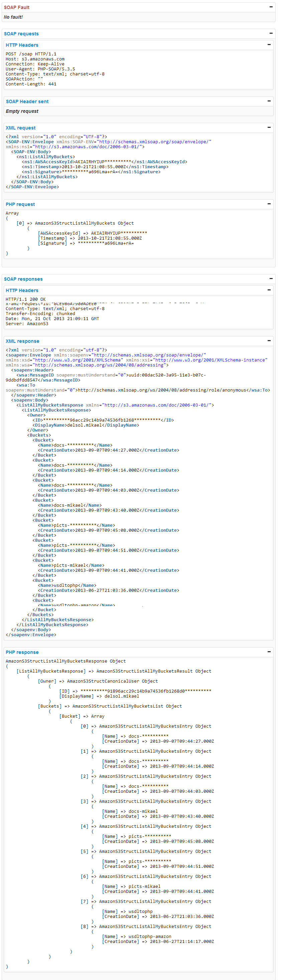Click the XML response title
Viewport: 281px width, 980px height.
coord(22,341)
